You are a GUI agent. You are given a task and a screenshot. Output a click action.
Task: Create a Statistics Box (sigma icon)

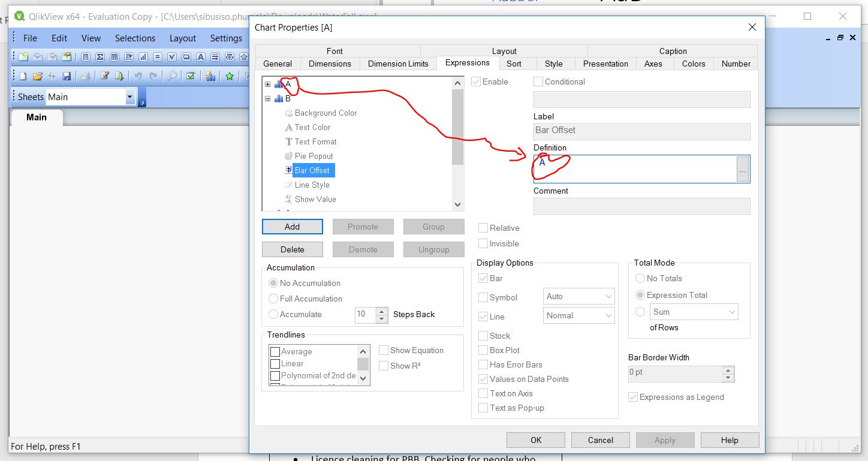click(100, 57)
